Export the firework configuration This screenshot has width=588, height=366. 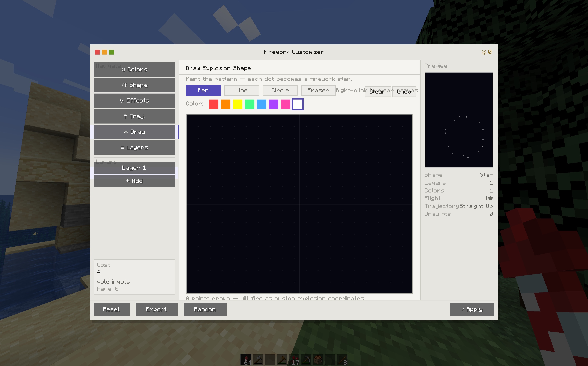pos(156,309)
